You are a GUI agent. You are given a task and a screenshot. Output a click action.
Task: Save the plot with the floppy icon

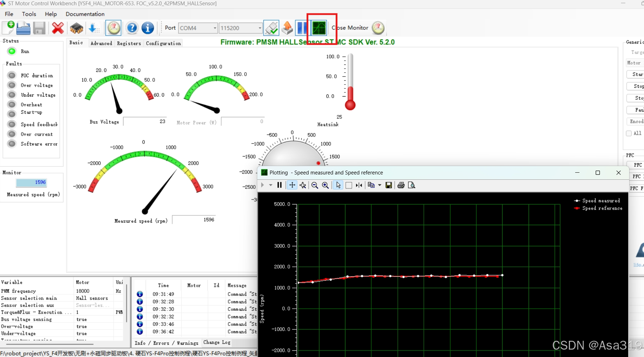pos(389,185)
